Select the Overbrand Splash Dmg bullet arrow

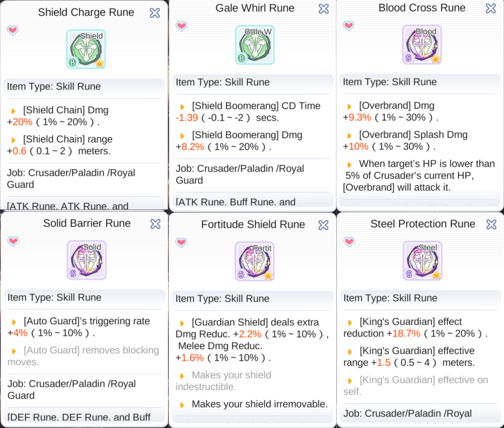[x=350, y=136]
